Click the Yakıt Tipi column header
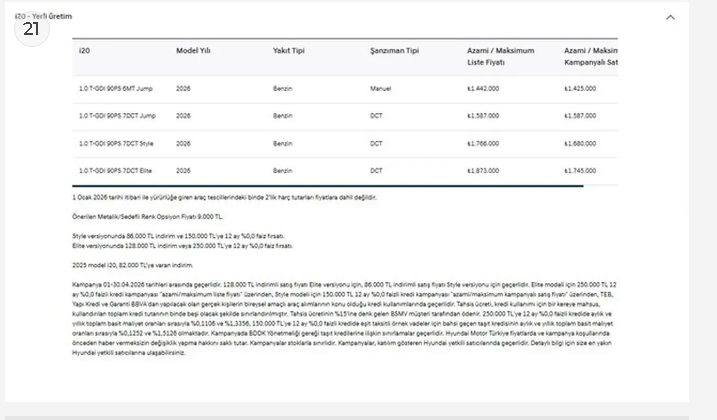Image resolution: width=717 pixels, height=420 pixels. [289, 51]
